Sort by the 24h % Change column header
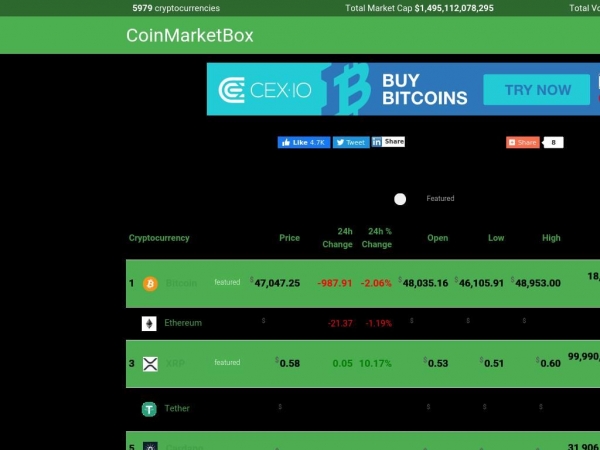600x450 pixels. pyautogui.click(x=377, y=238)
